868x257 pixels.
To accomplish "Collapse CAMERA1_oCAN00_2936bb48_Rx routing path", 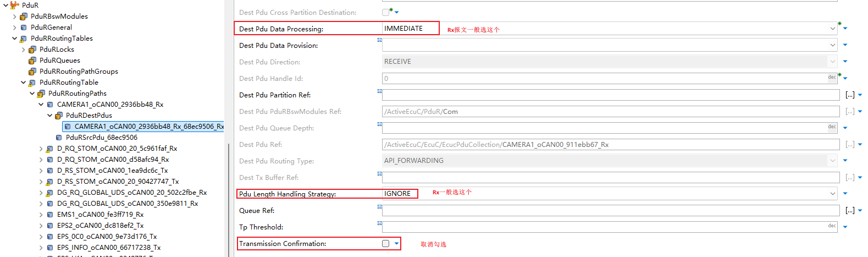I will point(41,105).
